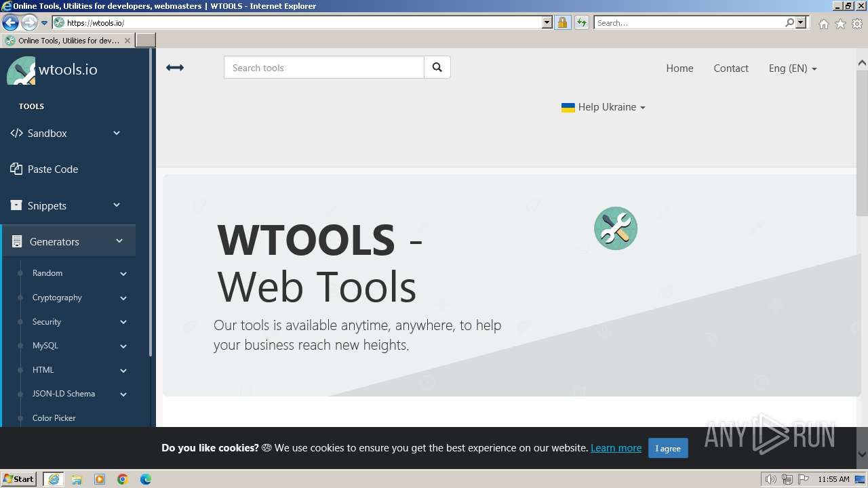Select the Online Tools browser tab
The height and width of the screenshot is (488, 868).
click(x=68, y=41)
